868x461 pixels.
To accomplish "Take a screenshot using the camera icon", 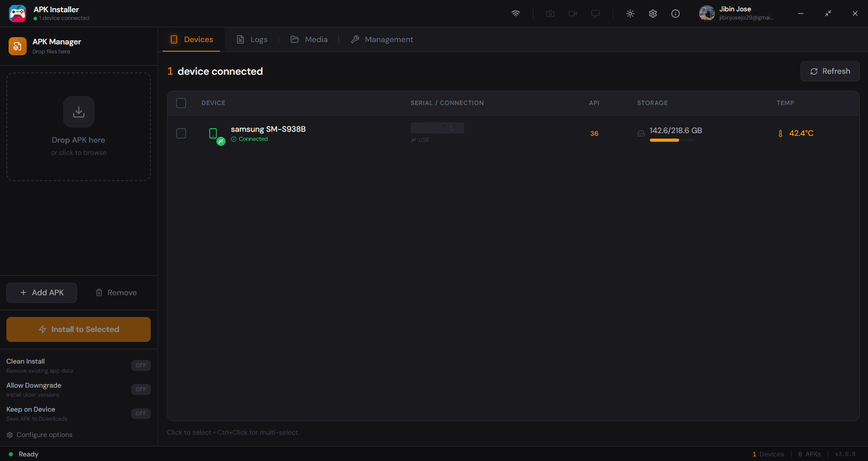I will (x=550, y=14).
